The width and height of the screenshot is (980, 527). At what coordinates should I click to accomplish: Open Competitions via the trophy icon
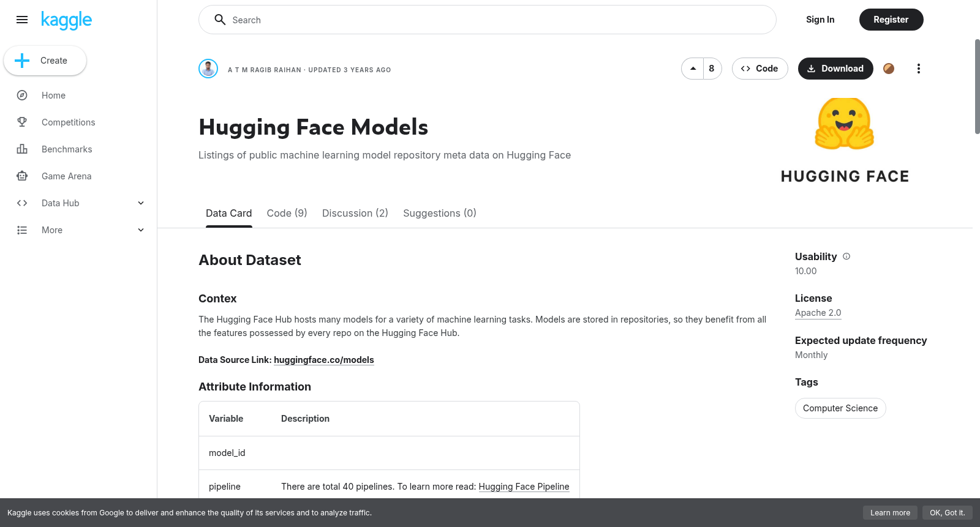pyautogui.click(x=22, y=122)
